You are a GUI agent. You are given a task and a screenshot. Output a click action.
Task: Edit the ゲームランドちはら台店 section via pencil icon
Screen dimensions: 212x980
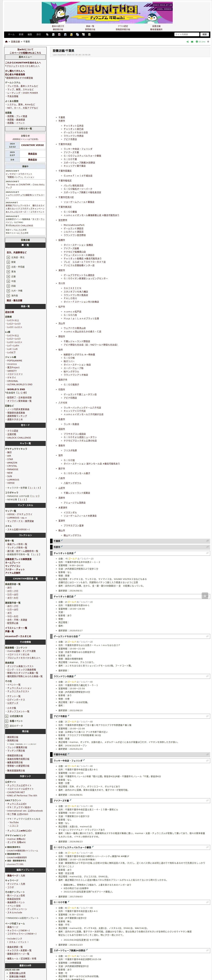pos(79,636)
